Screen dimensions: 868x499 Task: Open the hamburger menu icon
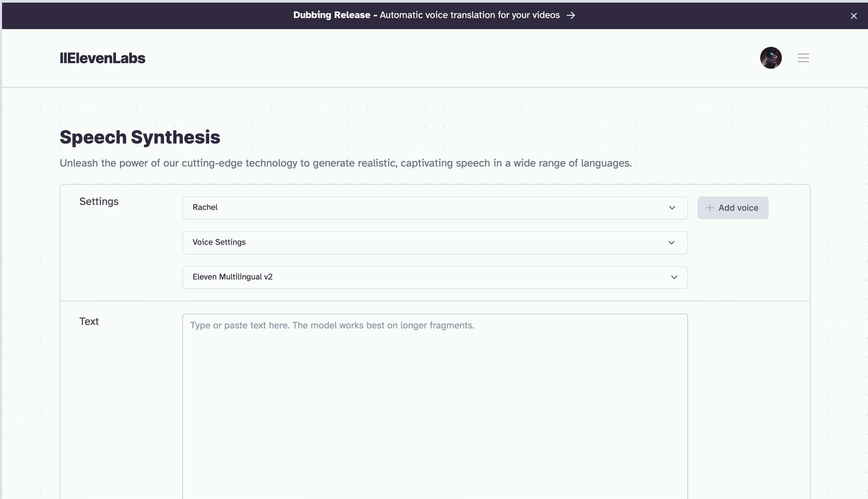[803, 58]
